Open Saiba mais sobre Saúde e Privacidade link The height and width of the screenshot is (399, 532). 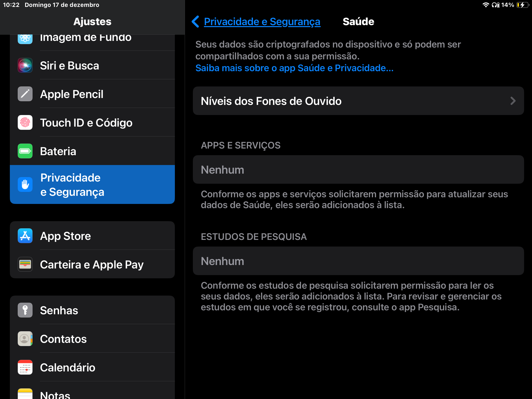[294, 68]
